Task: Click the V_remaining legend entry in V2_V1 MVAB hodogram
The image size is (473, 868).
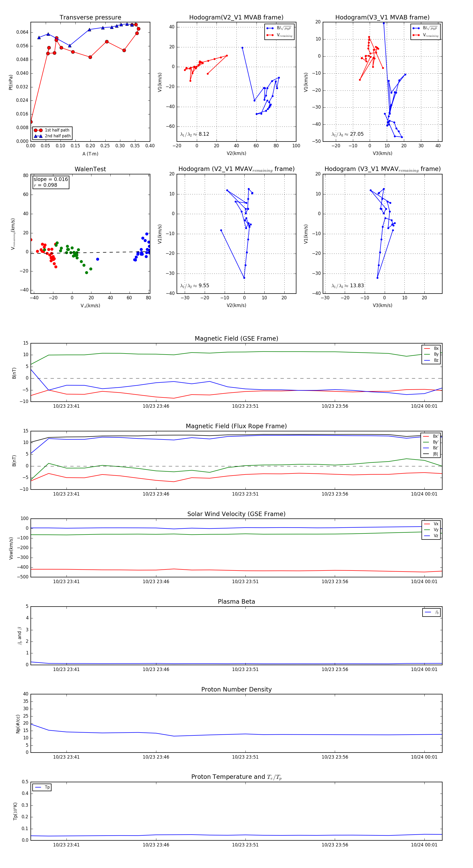Action: [279, 35]
